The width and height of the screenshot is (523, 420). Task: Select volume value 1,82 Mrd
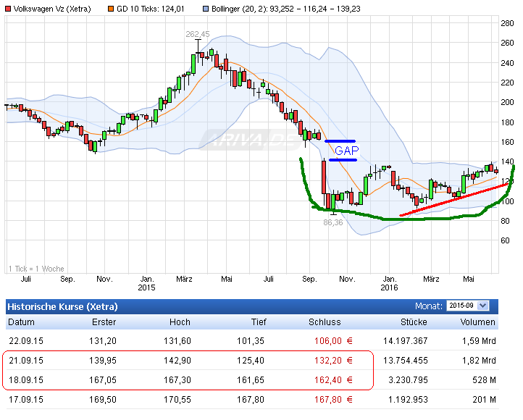click(x=479, y=361)
